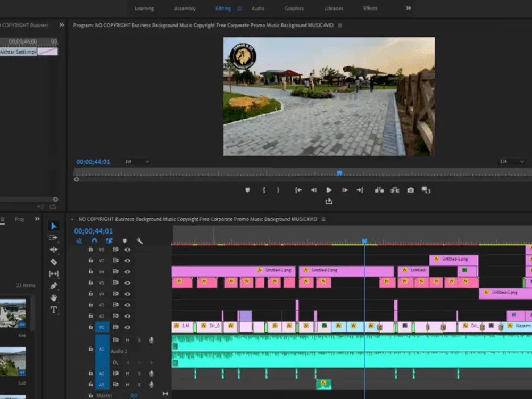
Task: Open timeline sequence panel menu
Action: point(323,219)
